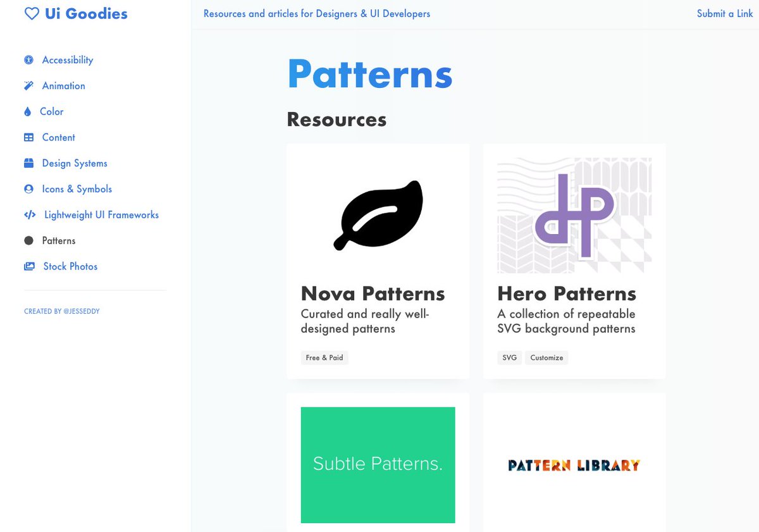Select the Color category link
Screen dimensions: 759x532
(x=51, y=112)
